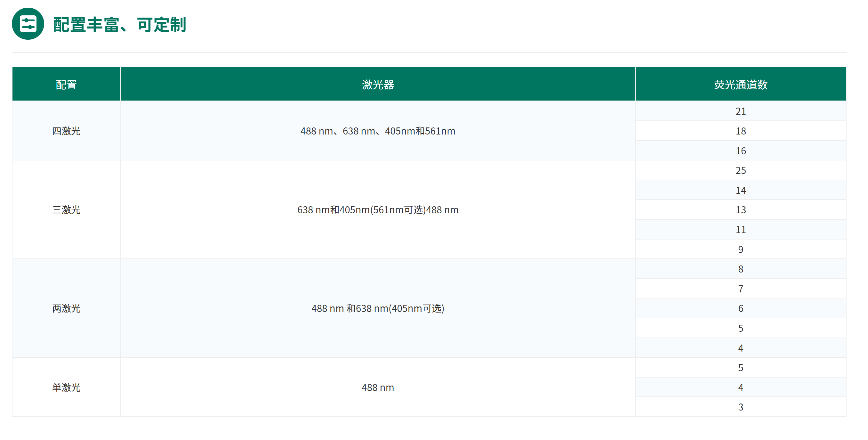The image size is (868, 440).
Task: Click the four-laser wavelengths ending in 561nm
Action: coord(378,131)
